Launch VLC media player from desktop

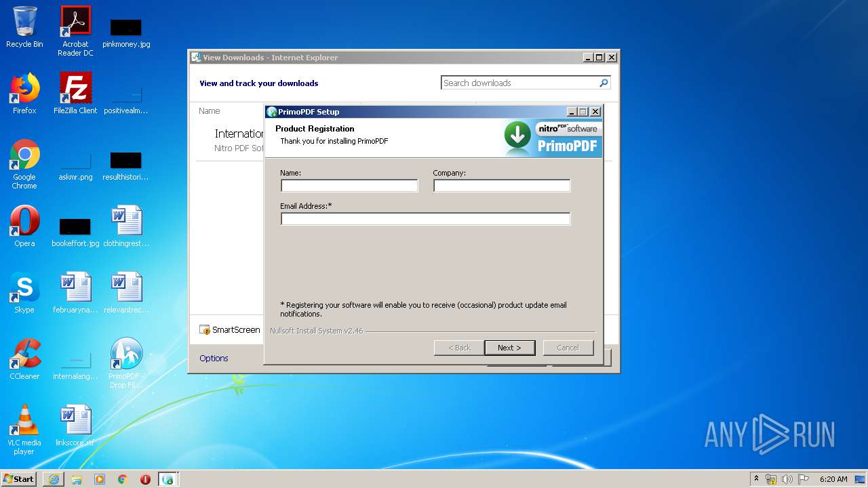[24, 430]
